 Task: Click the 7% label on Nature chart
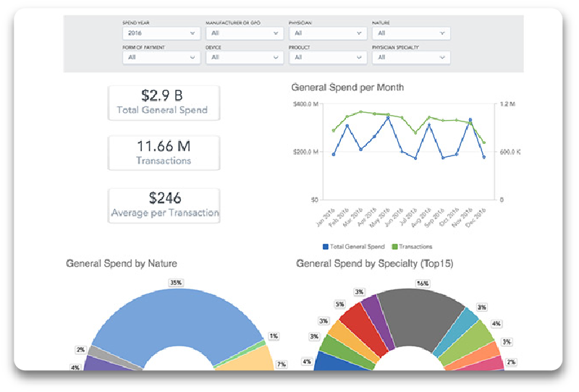[x=282, y=365]
